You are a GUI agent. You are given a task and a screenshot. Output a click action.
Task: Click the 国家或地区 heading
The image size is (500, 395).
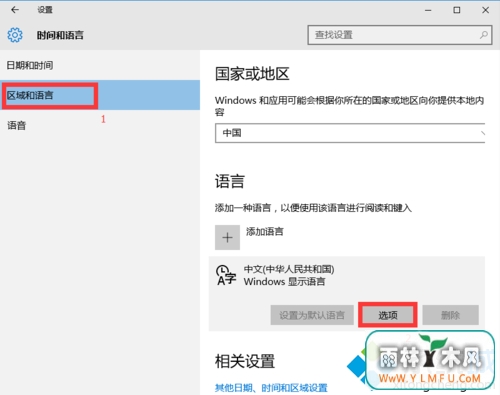(x=252, y=74)
